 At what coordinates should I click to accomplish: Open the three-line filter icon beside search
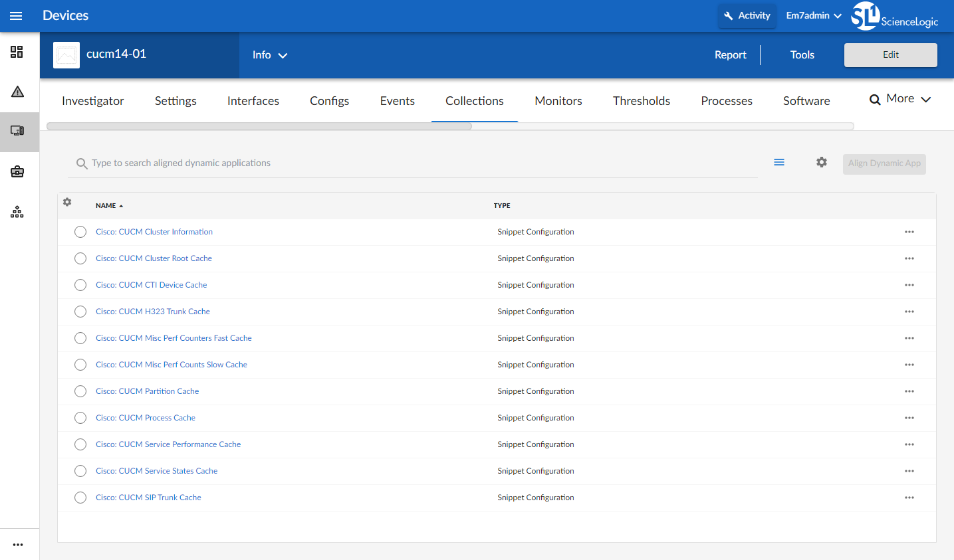pyautogui.click(x=779, y=163)
